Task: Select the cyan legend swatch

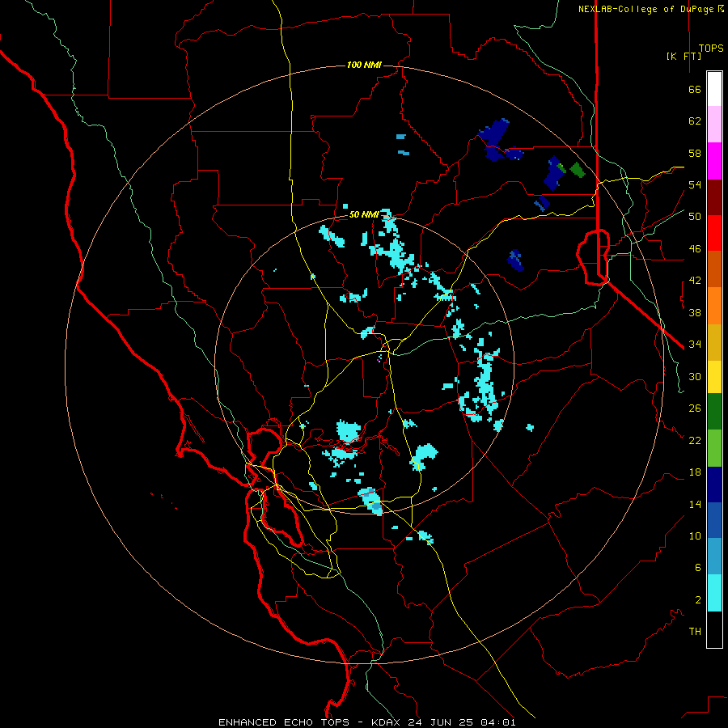Action: 714,593
